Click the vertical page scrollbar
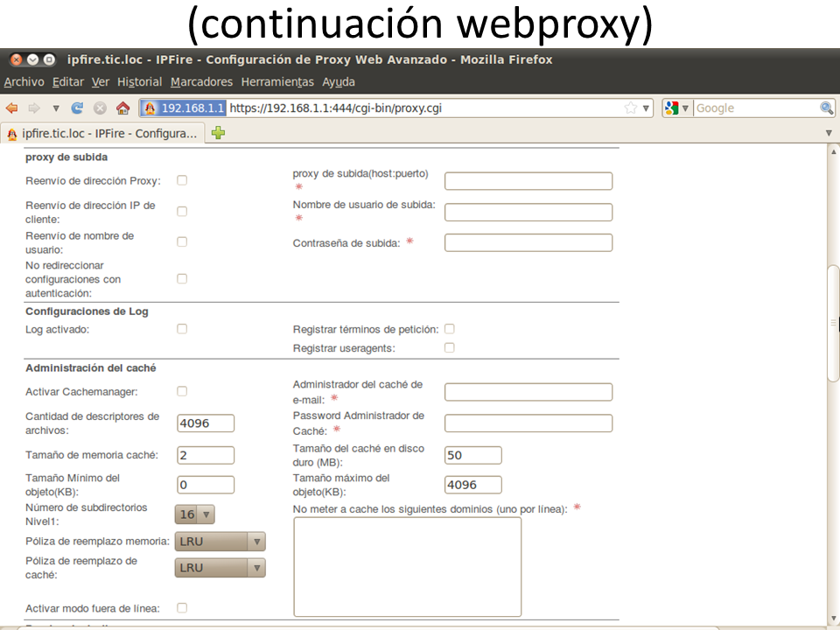 point(832,324)
